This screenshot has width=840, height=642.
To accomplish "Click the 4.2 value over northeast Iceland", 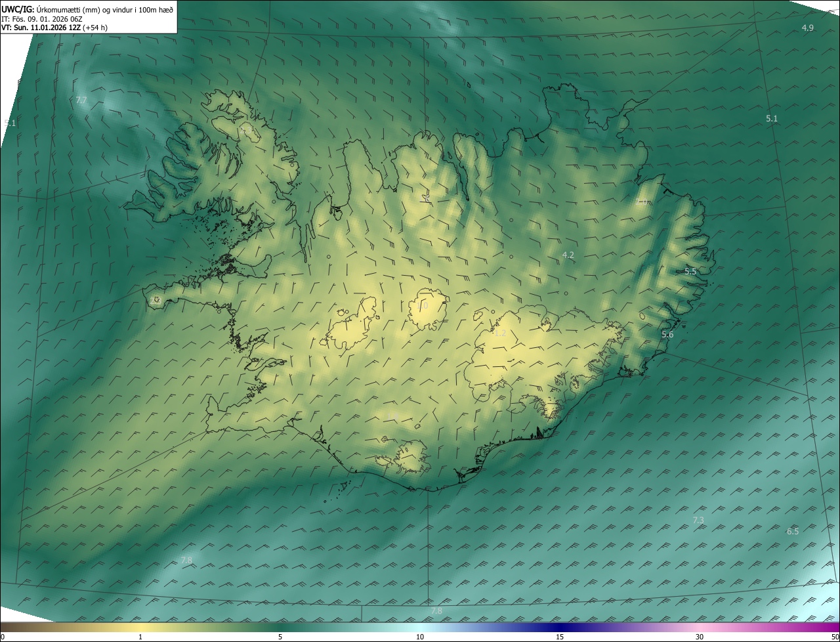I will click(x=568, y=255).
